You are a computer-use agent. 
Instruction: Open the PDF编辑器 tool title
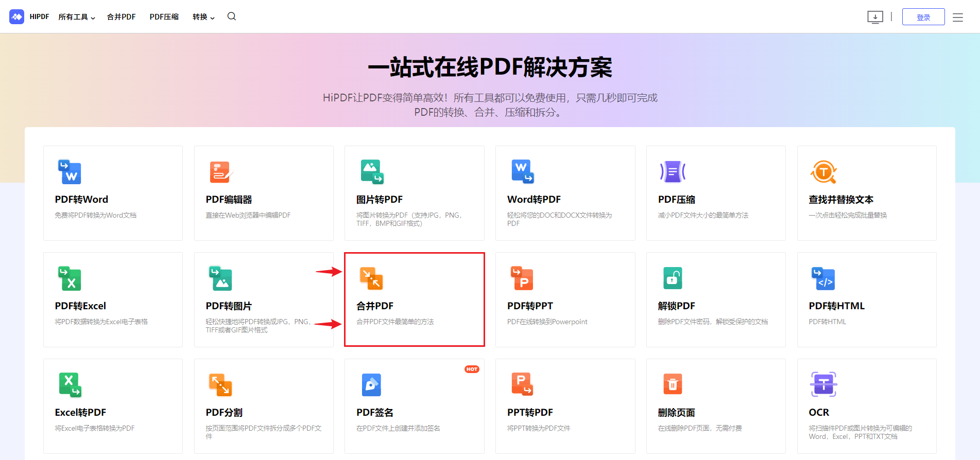pos(229,200)
